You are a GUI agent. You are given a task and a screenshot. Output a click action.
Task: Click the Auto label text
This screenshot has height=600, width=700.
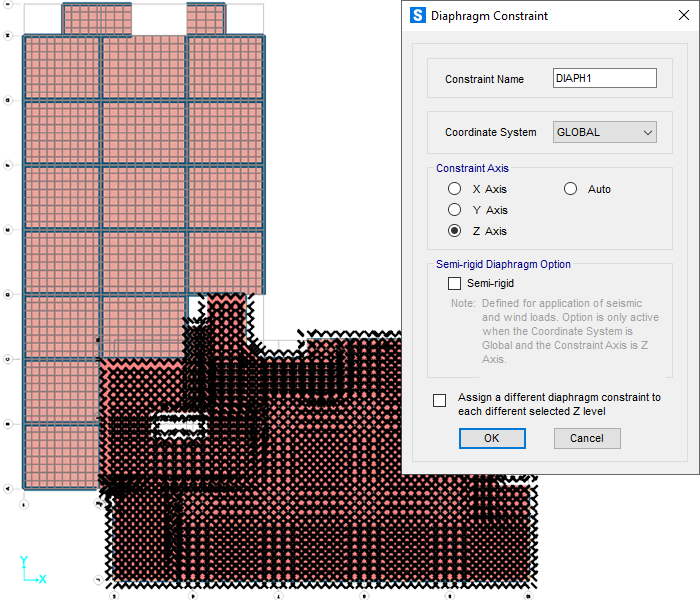tap(599, 189)
